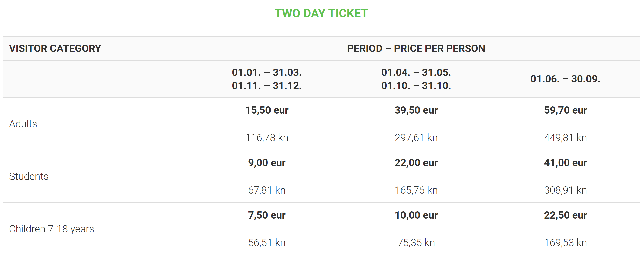Image resolution: width=644 pixels, height=258 pixels.
Task: Select the 01.06. – 30.09. period header
Action: [565, 79]
